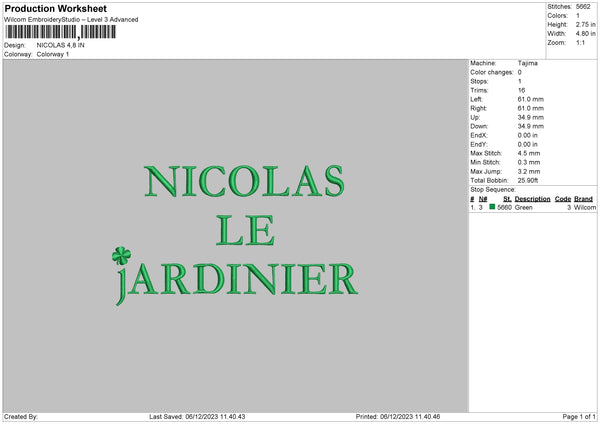This screenshot has width=600, height=424.
Task: Click the Down value 34.9 mm
Action: [530, 126]
